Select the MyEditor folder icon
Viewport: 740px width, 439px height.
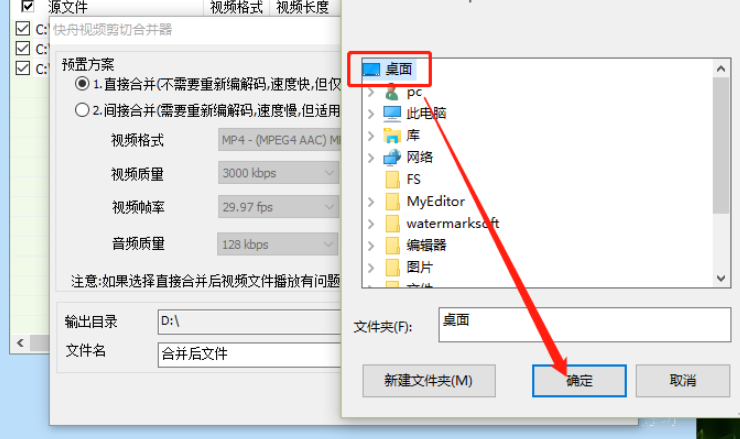click(392, 202)
